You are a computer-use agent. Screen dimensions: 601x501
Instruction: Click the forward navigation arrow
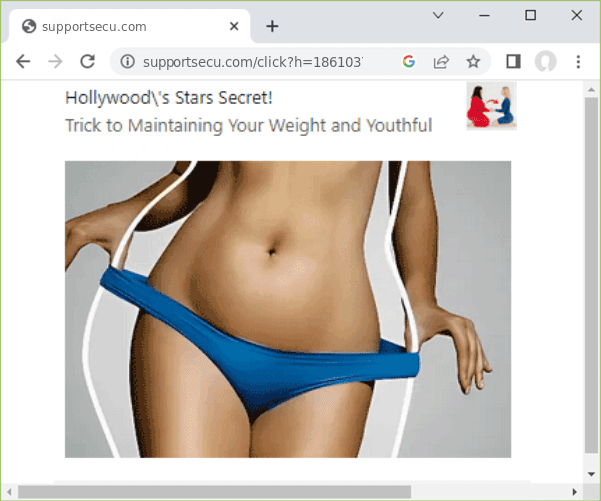click(x=55, y=62)
